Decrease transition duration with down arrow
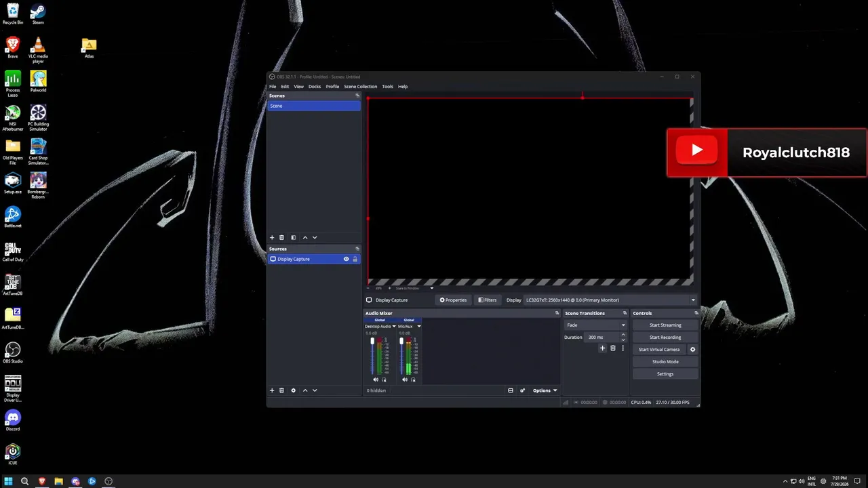The image size is (868, 488). point(623,340)
